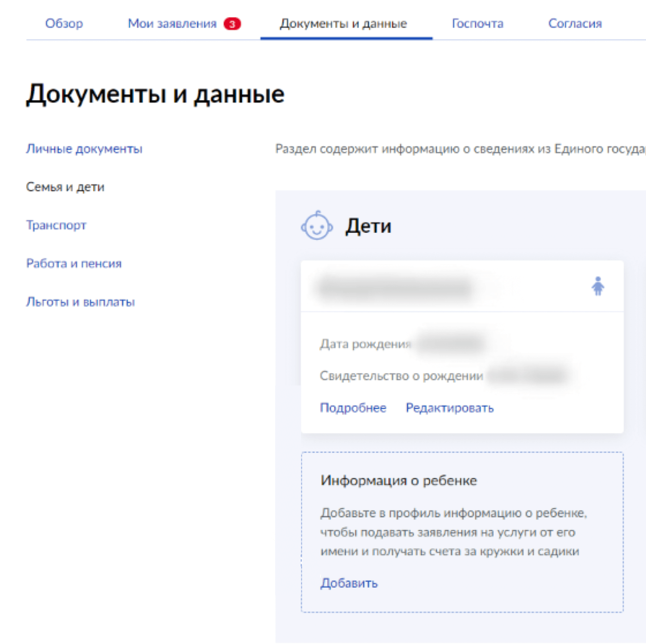Viewport: 646px width, 644px height.
Task: Click the Свидетельство о рождении label
Action: [401, 376]
